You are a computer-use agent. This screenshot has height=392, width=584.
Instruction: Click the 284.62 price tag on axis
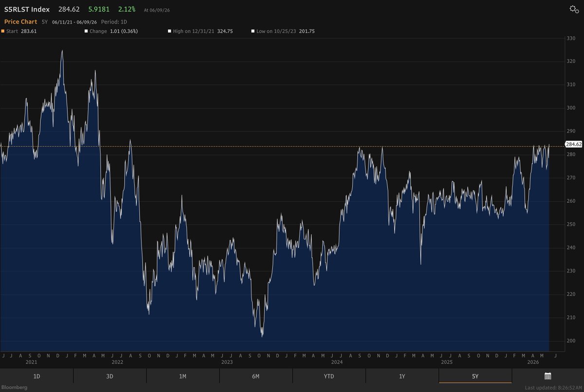pos(573,144)
